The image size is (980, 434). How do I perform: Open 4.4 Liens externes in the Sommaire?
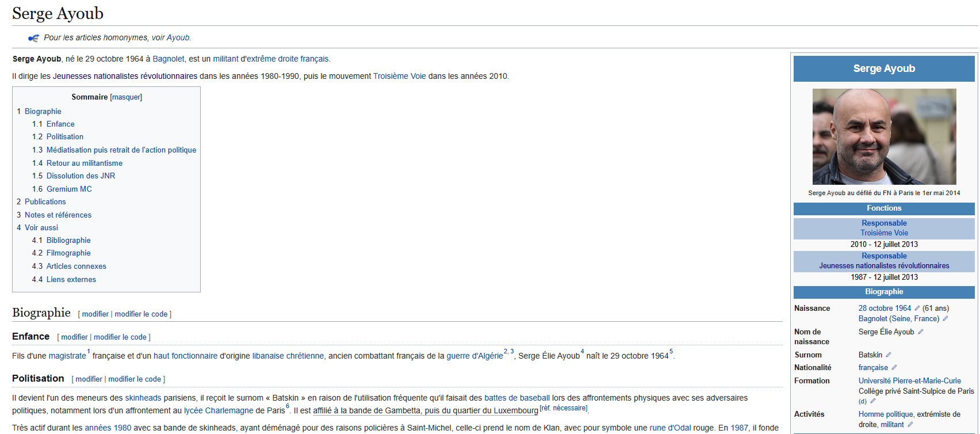click(x=71, y=280)
